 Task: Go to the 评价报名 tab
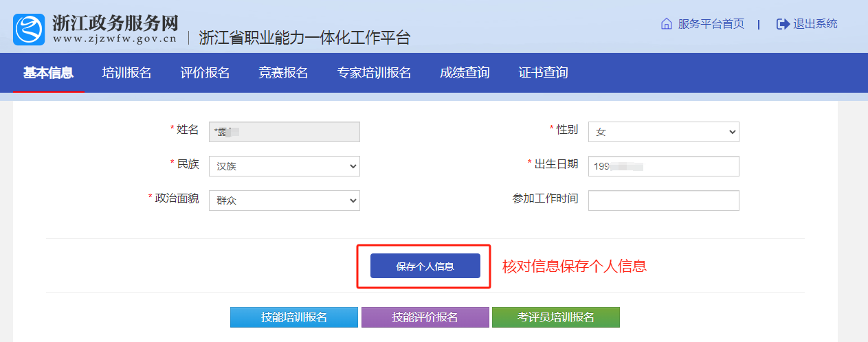pyautogui.click(x=205, y=73)
